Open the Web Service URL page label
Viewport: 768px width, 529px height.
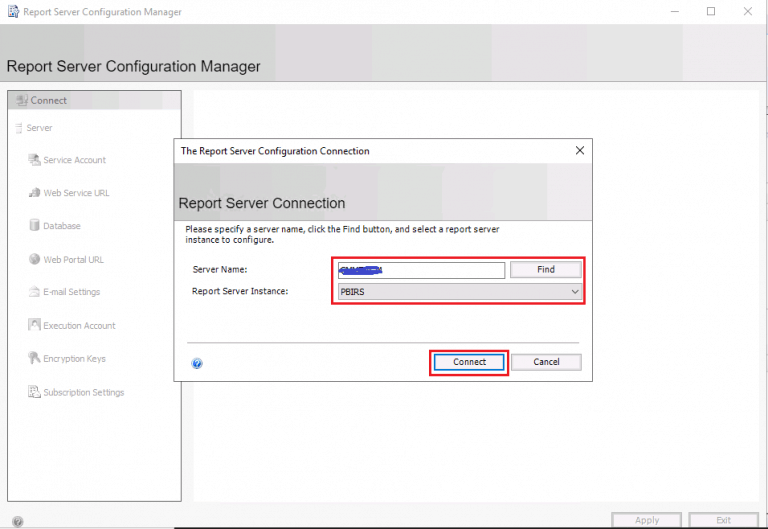76,193
